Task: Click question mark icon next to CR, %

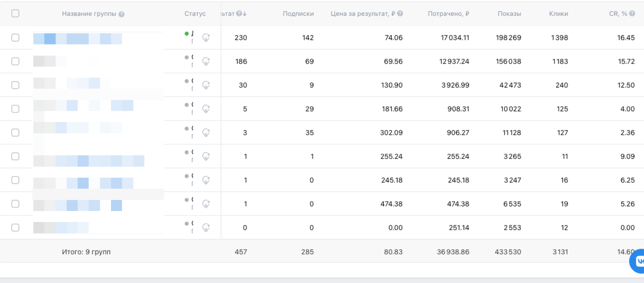Action: [632, 14]
